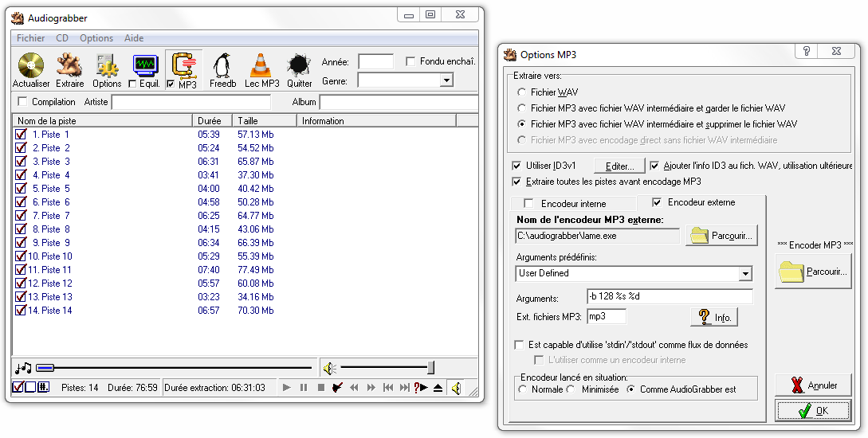Click the Info. button

(x=714, y=318)
